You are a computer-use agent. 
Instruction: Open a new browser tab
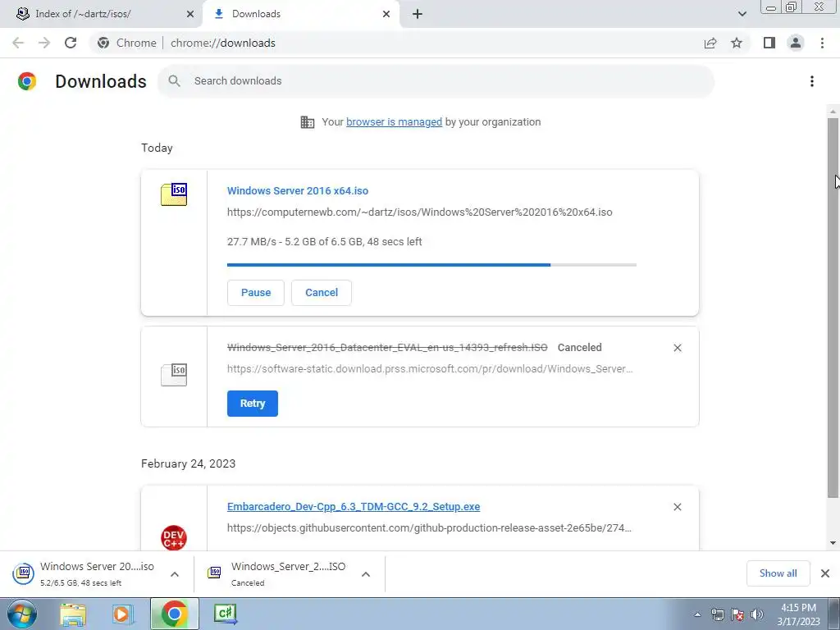coord(418,14)
